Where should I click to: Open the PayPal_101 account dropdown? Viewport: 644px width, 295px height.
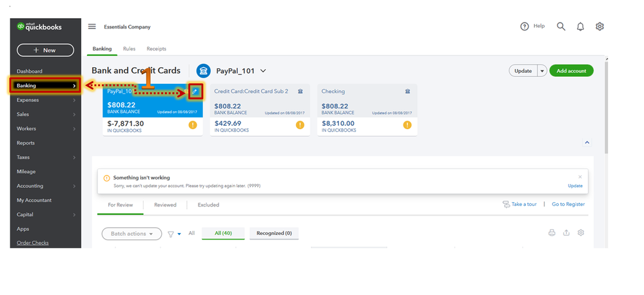263,71
